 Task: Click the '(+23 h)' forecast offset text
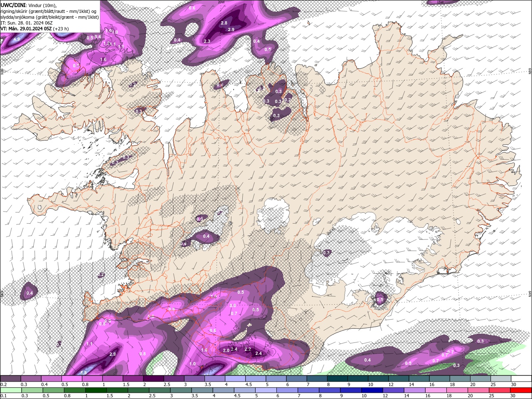(x=61, y=29)
